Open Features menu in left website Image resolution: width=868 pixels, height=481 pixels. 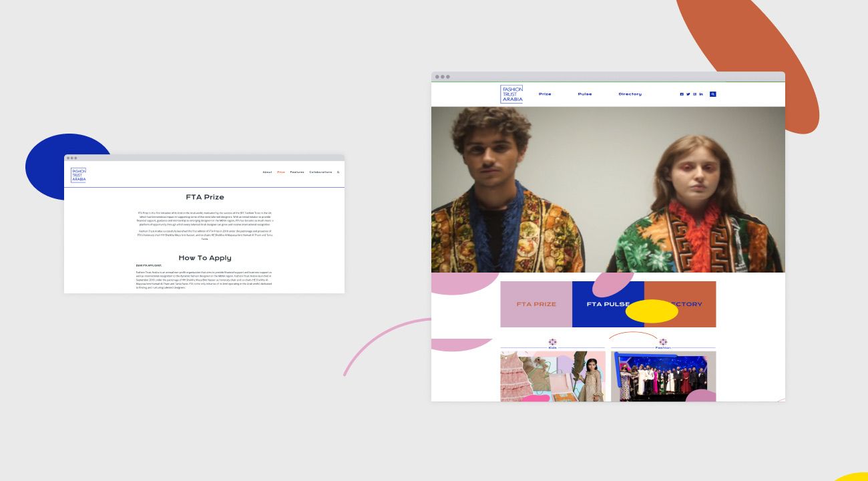[297, 172]
